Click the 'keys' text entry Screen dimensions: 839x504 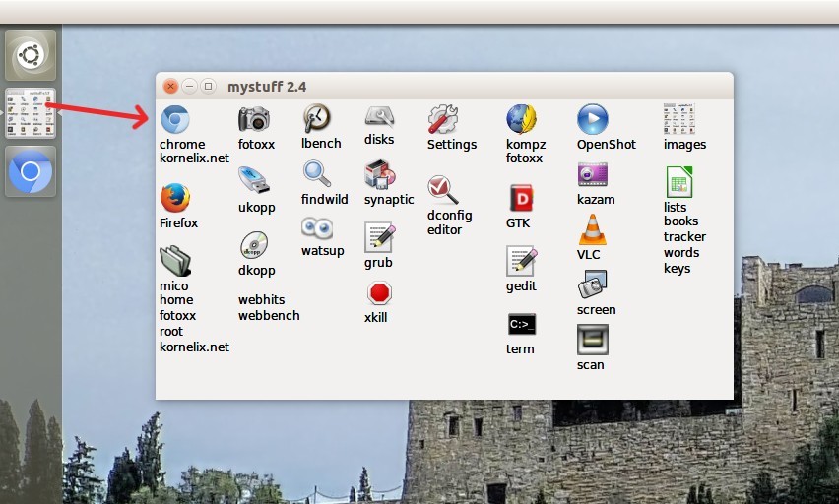click(677, 269)
